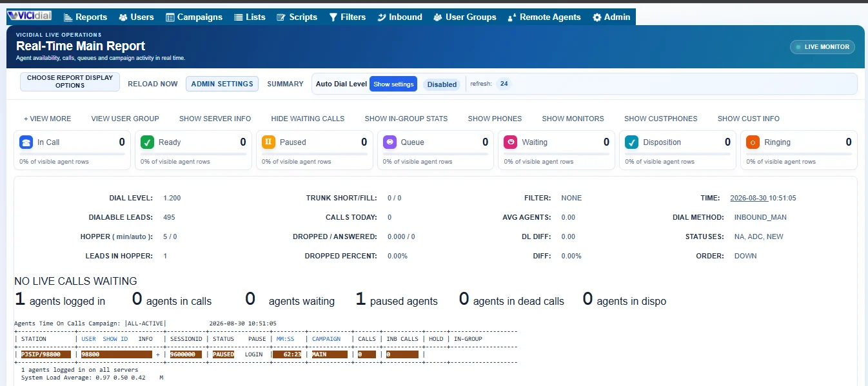Click the MAIN campaign cell
The image size is (868, 386).
[x=330, y=354]
